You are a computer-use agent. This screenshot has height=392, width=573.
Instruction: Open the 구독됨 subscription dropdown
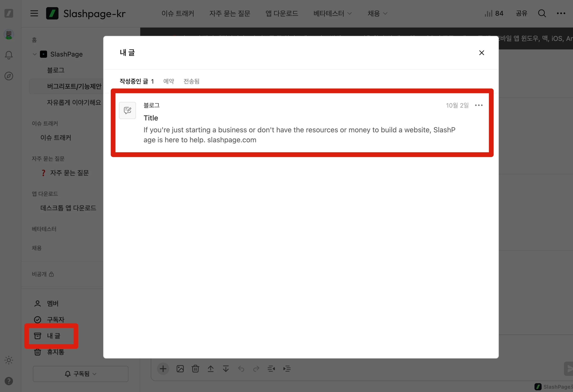pyautogui.click(x=80, y=374)
